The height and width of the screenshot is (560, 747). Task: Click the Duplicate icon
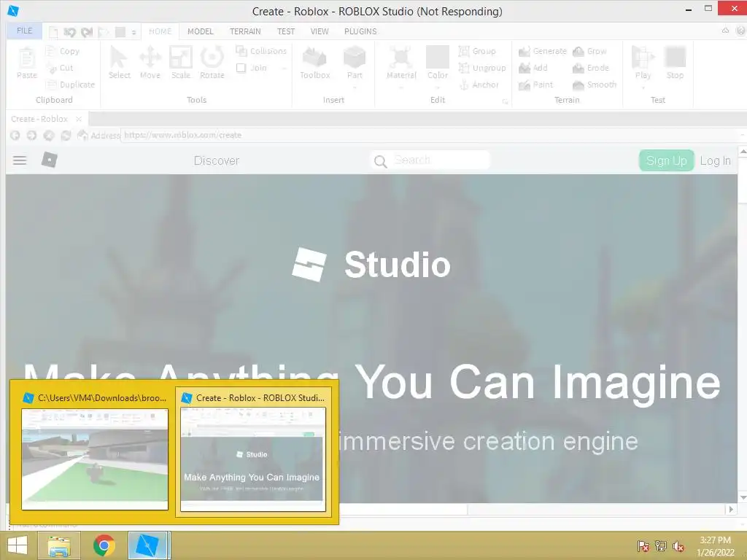pyautogui.click(x=51, y=85)
